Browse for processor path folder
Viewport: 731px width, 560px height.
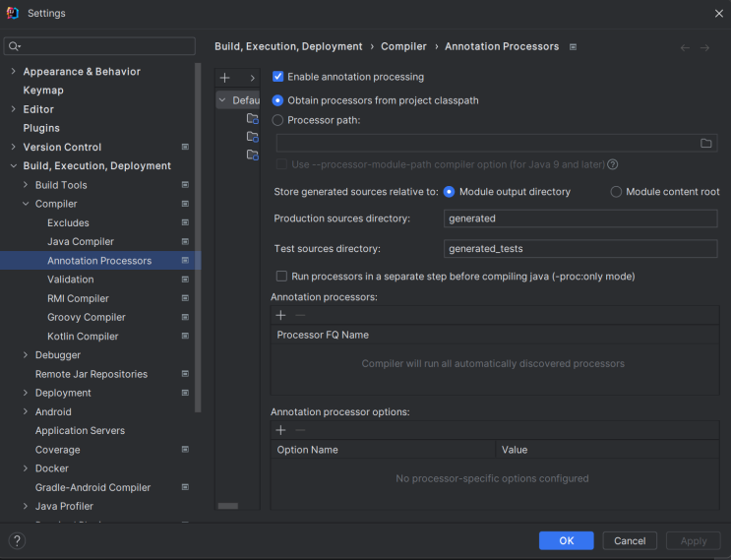[705, 143]
